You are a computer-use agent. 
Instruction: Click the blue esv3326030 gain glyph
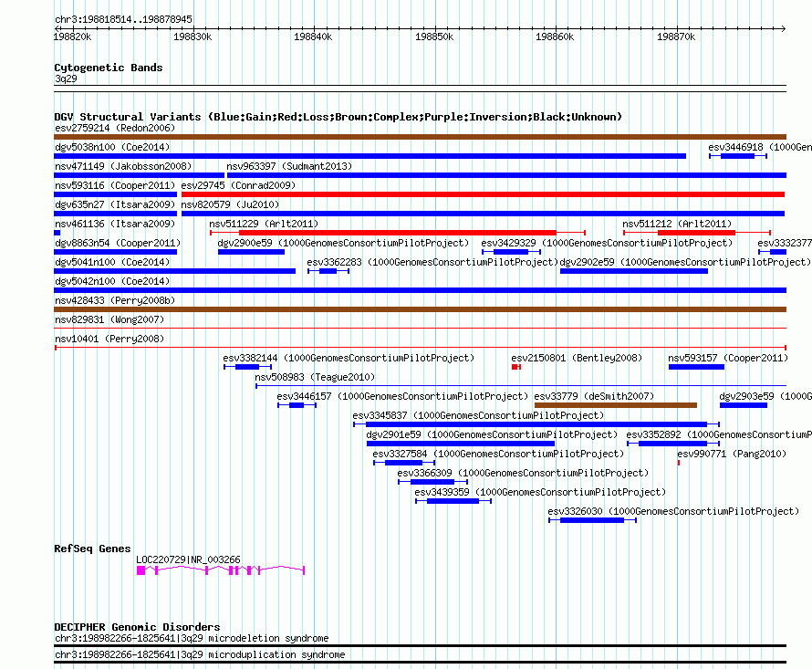coord(592,520)
